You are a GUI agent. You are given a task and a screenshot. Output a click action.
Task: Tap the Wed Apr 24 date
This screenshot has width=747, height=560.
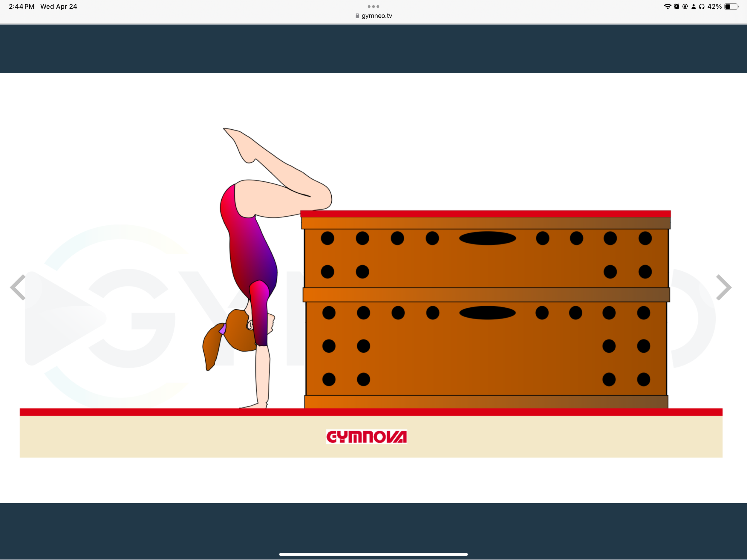(x=59, y=6)
